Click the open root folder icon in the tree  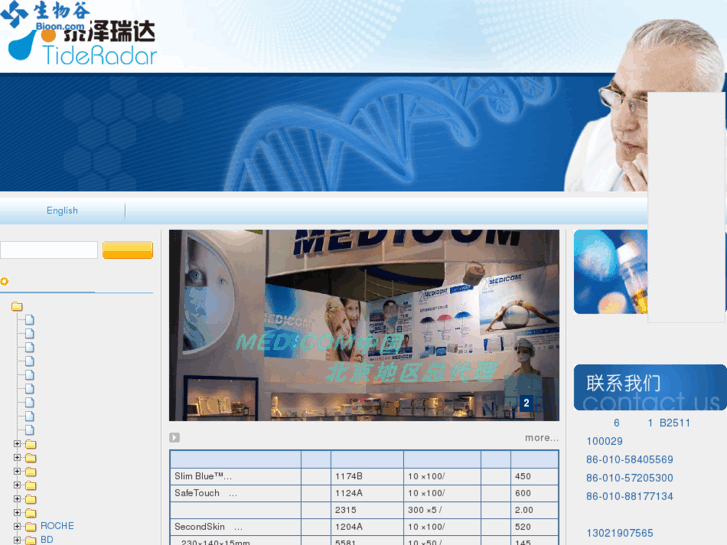coord(17,306)
